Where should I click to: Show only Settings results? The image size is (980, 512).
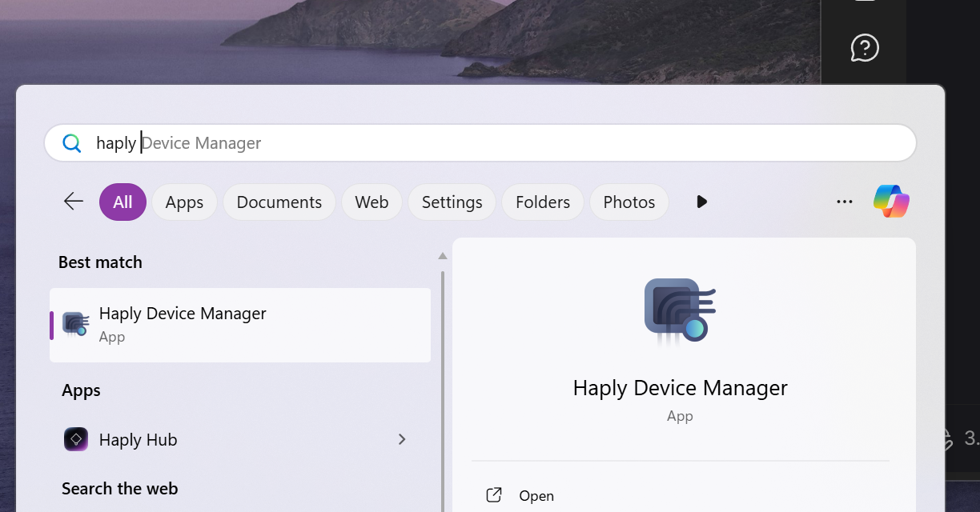452,202
